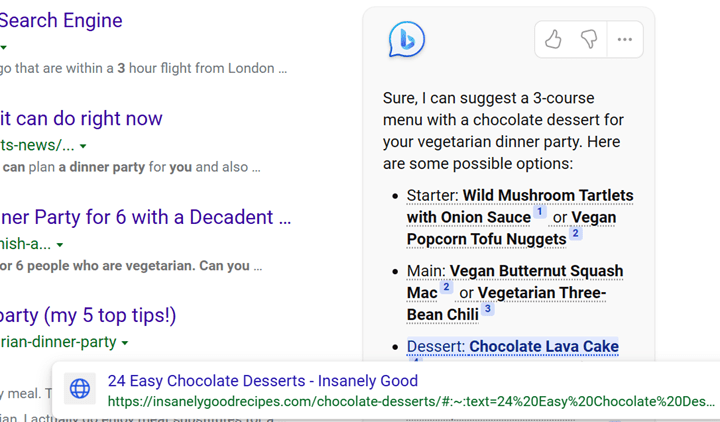Viewport: 720px width, 422px height.
Task: Click the Chocolate Lava Cake dessert link
Action: tap(543, 347)
